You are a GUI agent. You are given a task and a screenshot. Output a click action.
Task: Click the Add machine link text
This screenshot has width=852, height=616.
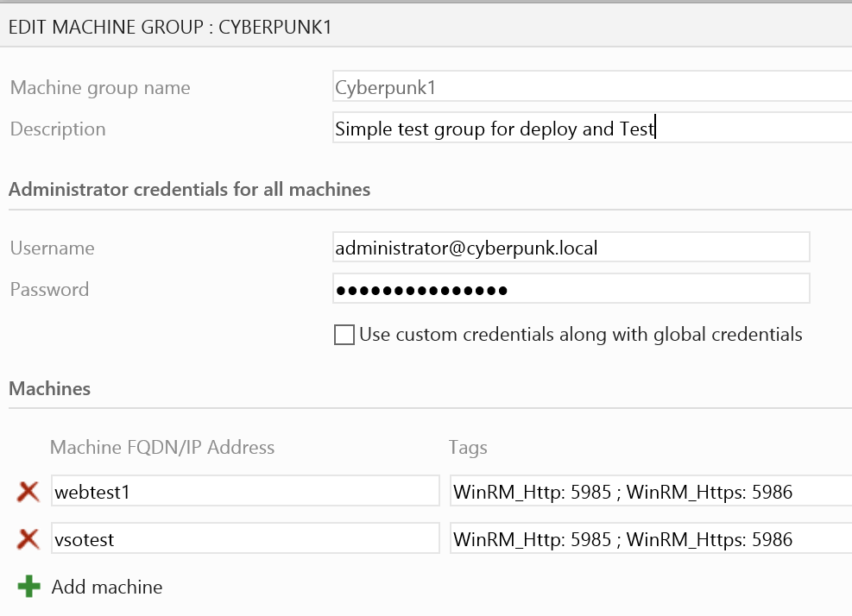(x=107, y=588)
